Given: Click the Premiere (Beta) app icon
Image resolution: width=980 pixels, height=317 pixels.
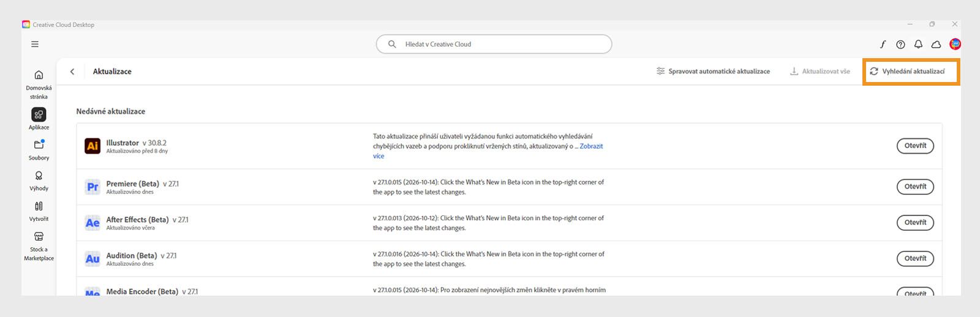Looking at the screenshot, I should (x=92, y=187).
